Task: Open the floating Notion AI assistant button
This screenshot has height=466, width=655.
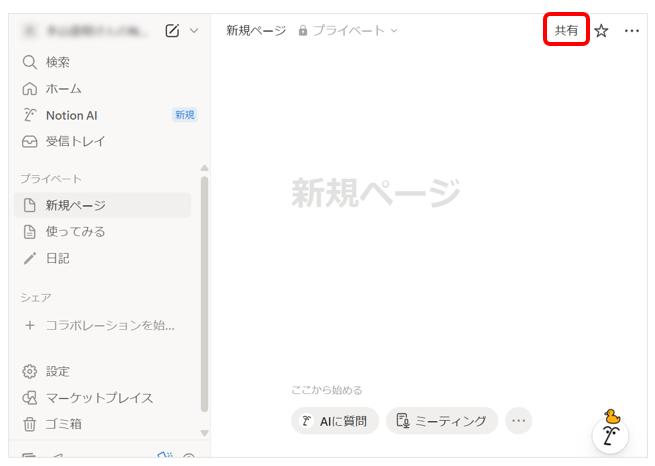Action: (x=610, y=436)
